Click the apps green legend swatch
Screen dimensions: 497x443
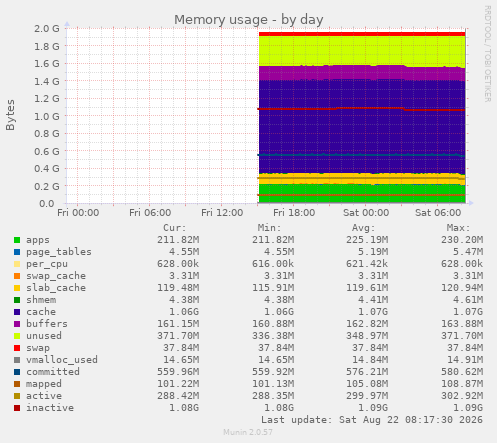[x=17, y=240]
